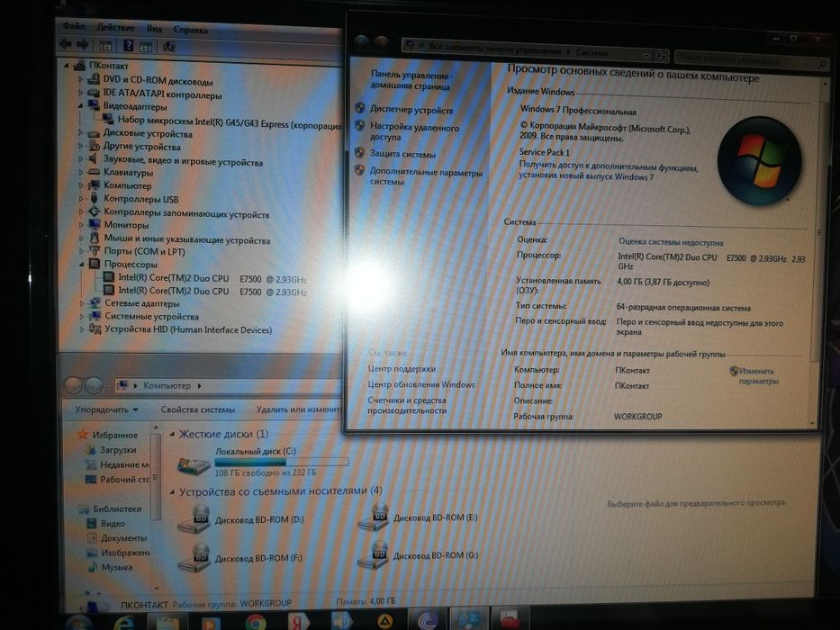Open Дополнительные параметры системы link
Image resolution: width=840 pixels, height=630 pixels.
[425, 176]
